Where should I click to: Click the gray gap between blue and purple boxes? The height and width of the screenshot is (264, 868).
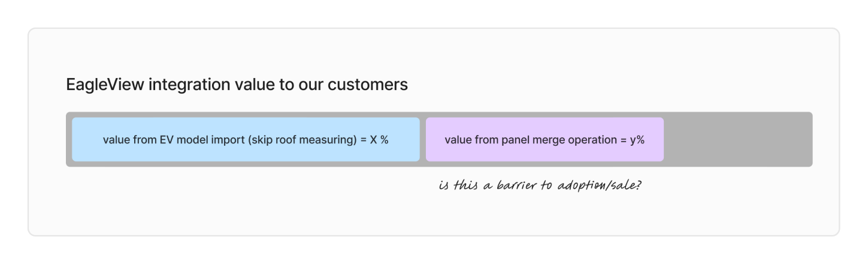tap(423, 139)
